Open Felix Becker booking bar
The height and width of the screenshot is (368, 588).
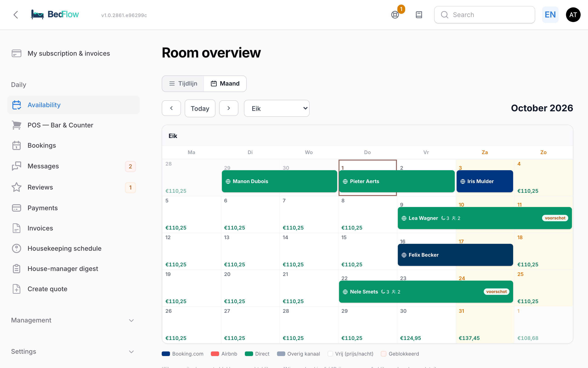point(455,255)
